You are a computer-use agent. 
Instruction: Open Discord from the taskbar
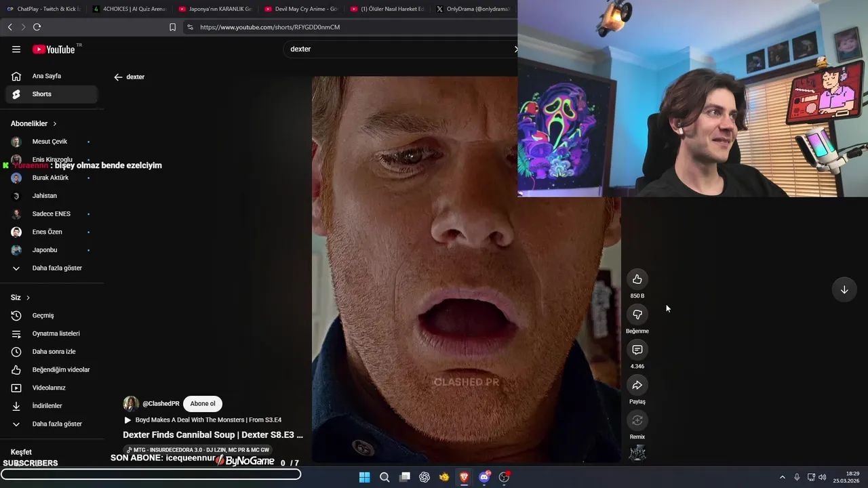tap(484, 477)
